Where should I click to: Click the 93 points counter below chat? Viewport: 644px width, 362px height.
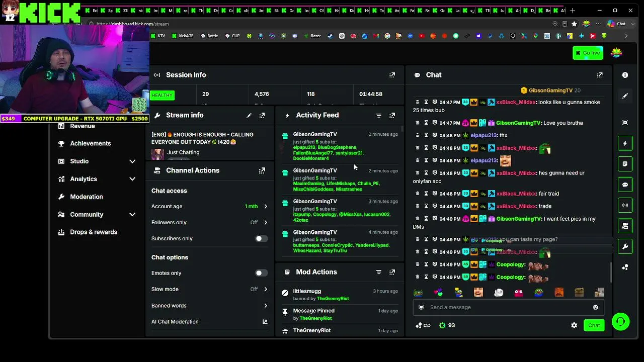click(447, 326)
